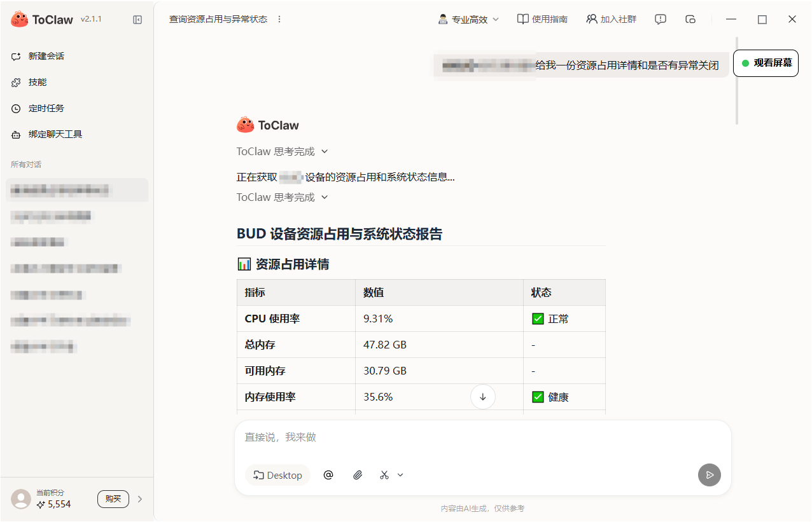Viewport: 812px width, 522px height.
Task: Click the version label v2.1.1
Action: click(91, 19)
